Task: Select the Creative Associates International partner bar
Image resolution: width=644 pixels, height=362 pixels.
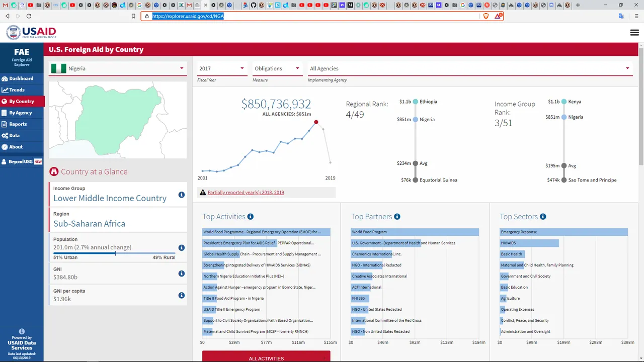Action: pyautogui.click(x=362, y=277)
